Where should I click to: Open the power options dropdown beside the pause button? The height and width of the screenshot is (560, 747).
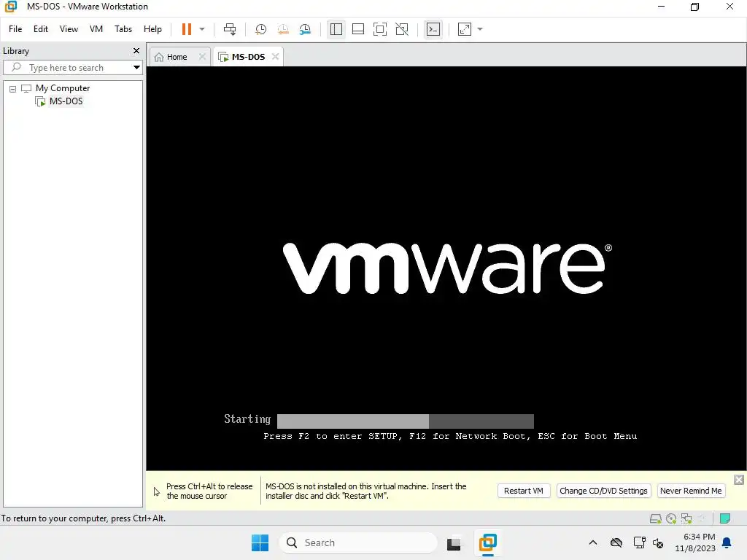click(202, 29)
